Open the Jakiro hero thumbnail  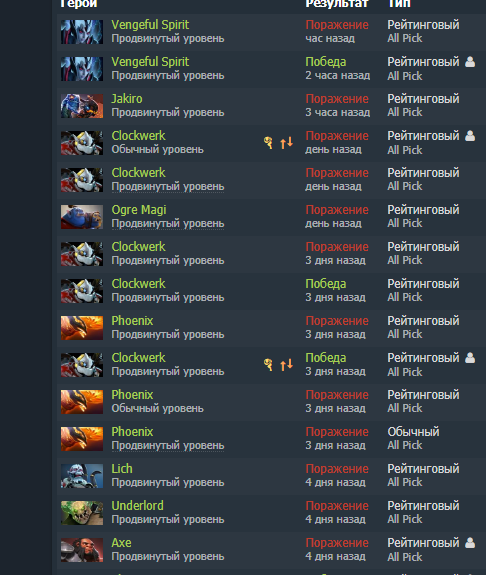coord(82,106)
